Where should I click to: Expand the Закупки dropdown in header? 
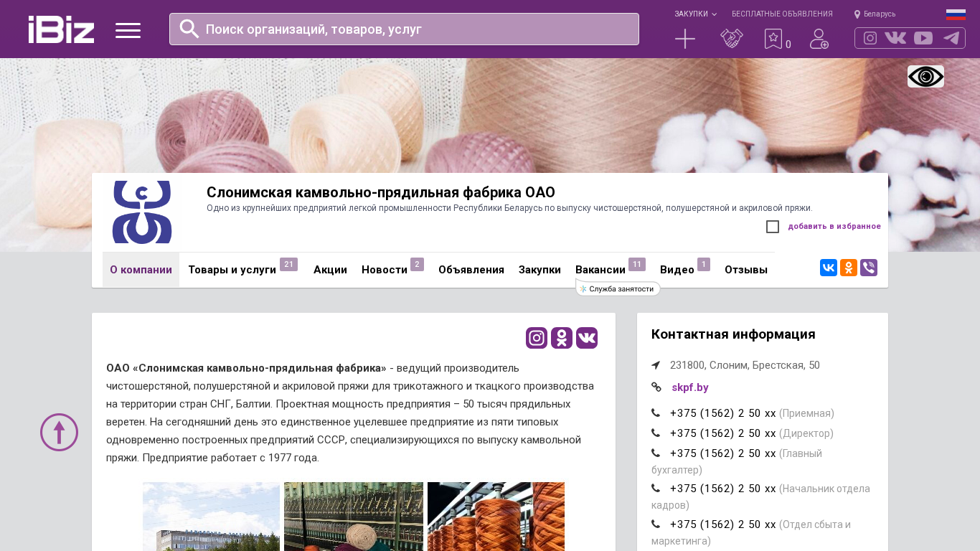point(695,14)
